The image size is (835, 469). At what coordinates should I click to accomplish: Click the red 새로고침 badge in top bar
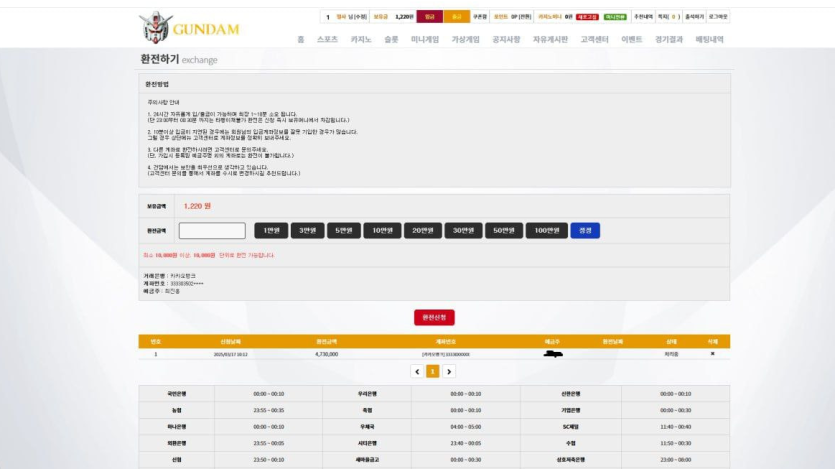pos(587,17)
